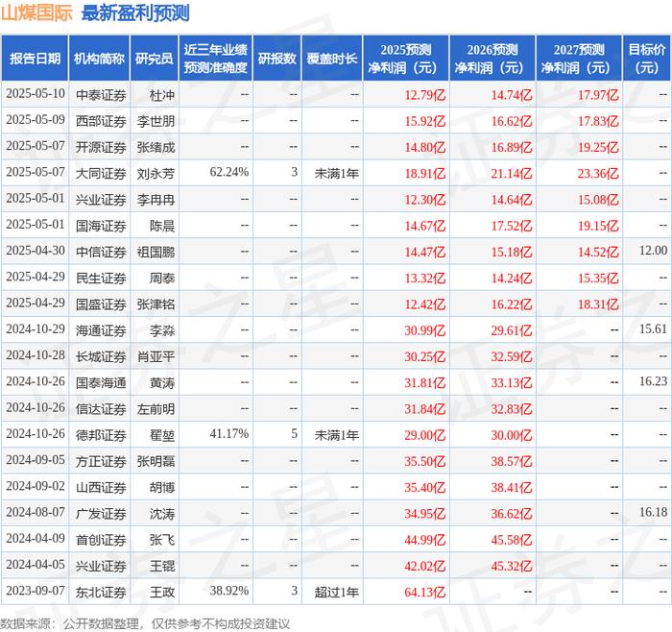
Task: Click the 东北证券 institution cell
Action: pyautogui.click(x=101, y=592)
